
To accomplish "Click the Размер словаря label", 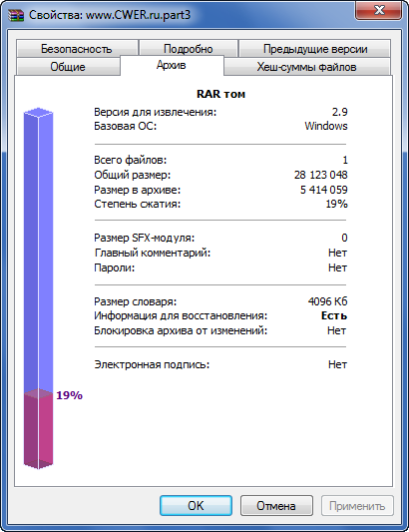I will pyautogui.click(x=136, y=301).
